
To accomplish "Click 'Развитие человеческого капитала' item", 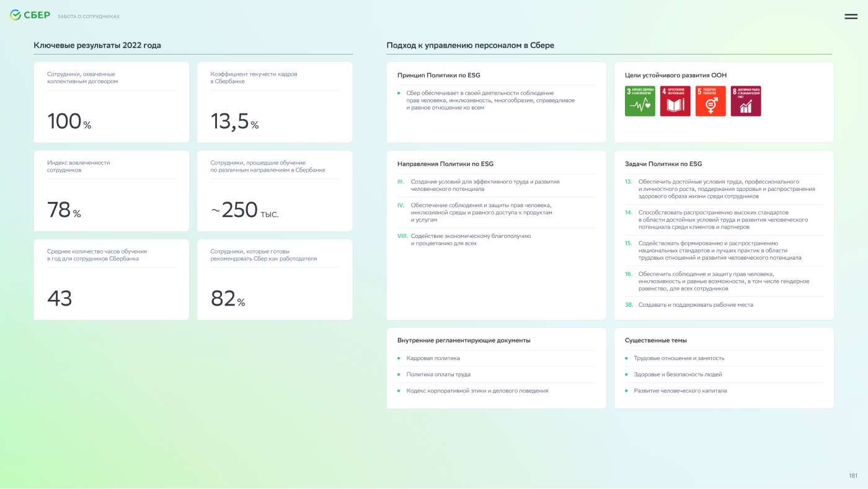I will click(x=680, y=390).
